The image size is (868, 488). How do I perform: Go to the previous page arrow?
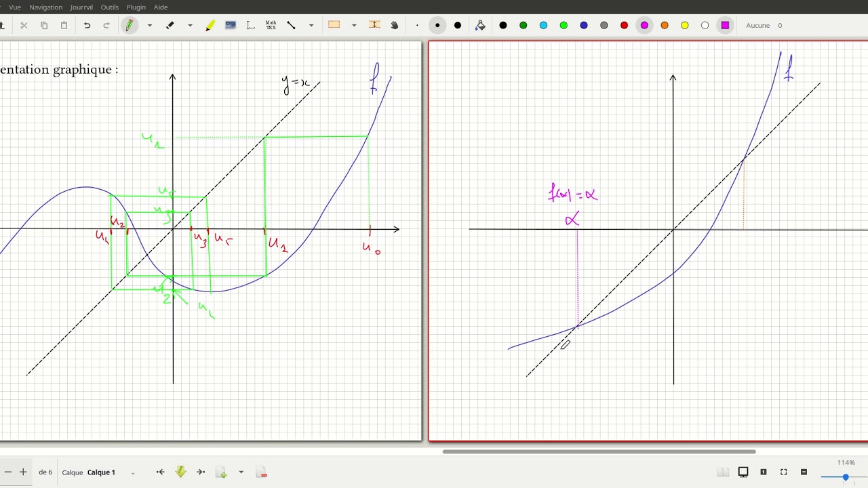[160, 472]
